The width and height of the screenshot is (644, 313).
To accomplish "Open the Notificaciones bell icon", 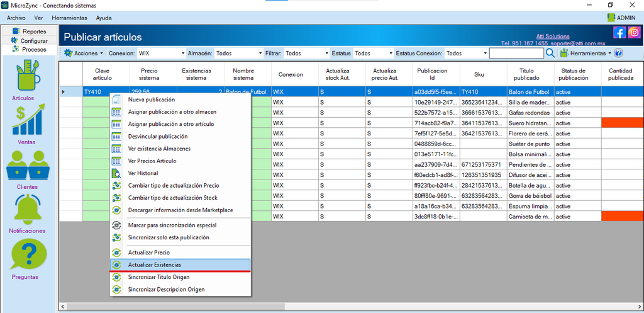I will (x=28, y=209).
